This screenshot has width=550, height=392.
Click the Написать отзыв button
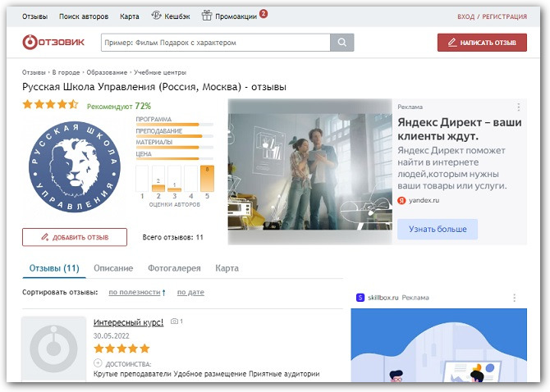pyautogui.click(x=482, y=43)
